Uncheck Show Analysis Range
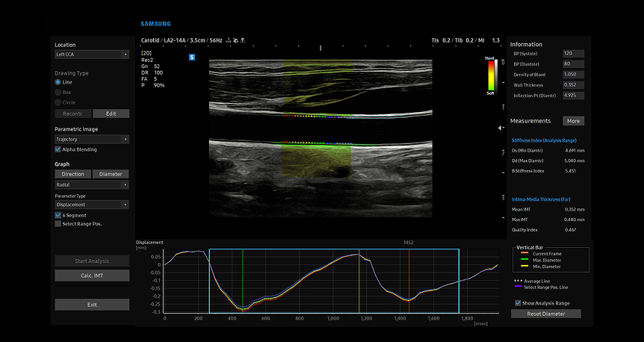The width and height of the screenshot is (644, 342). point(518,303)
